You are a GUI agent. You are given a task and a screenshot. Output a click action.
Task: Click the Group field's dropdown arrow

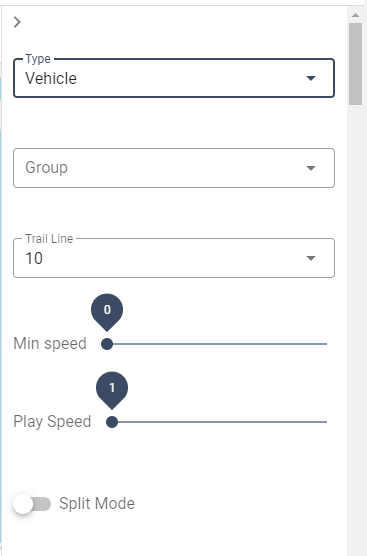(311, 168)
